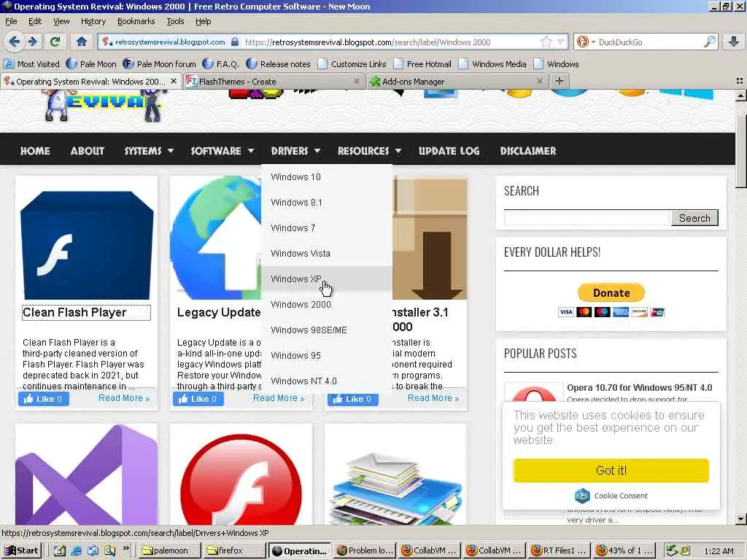Bookmark this page with the star icon

[546, 42]
